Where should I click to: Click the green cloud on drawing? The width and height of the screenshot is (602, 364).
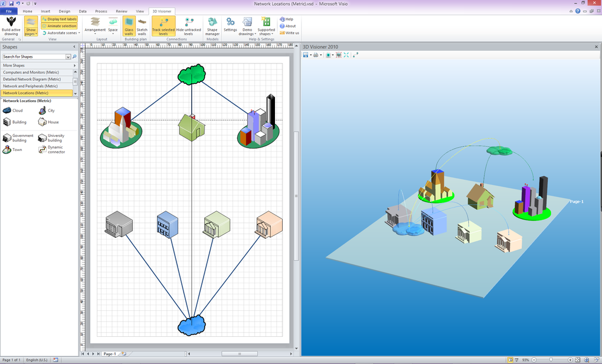pyautogui.click(x=192, y=74)
